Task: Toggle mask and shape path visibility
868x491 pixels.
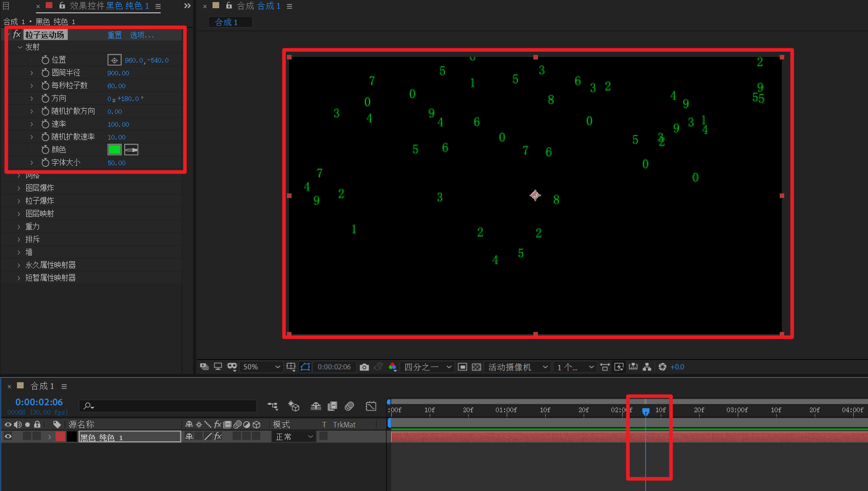Action: (x=305, y=367)
